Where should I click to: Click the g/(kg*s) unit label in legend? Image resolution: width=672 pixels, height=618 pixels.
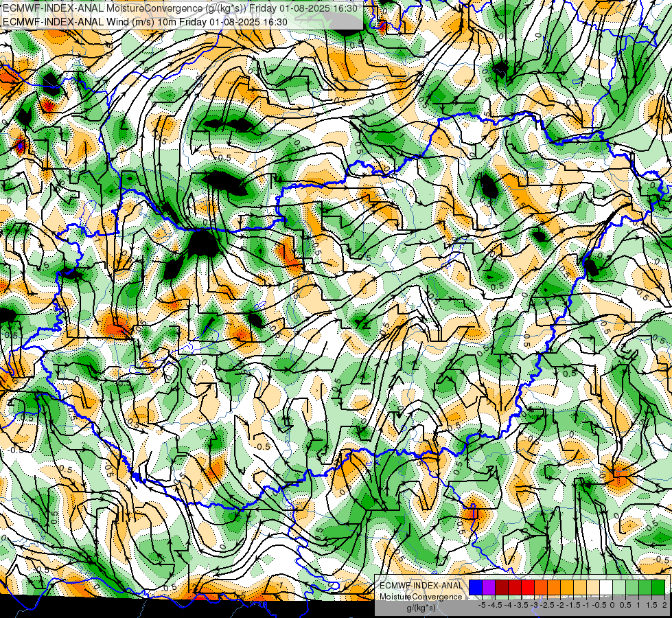pos(421,608)
